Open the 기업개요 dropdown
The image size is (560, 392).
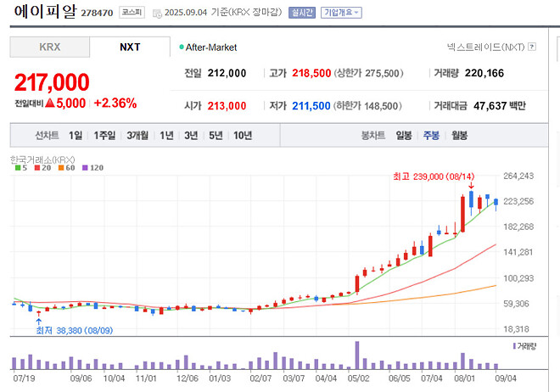pyautogui.click(x=342, y=13)
